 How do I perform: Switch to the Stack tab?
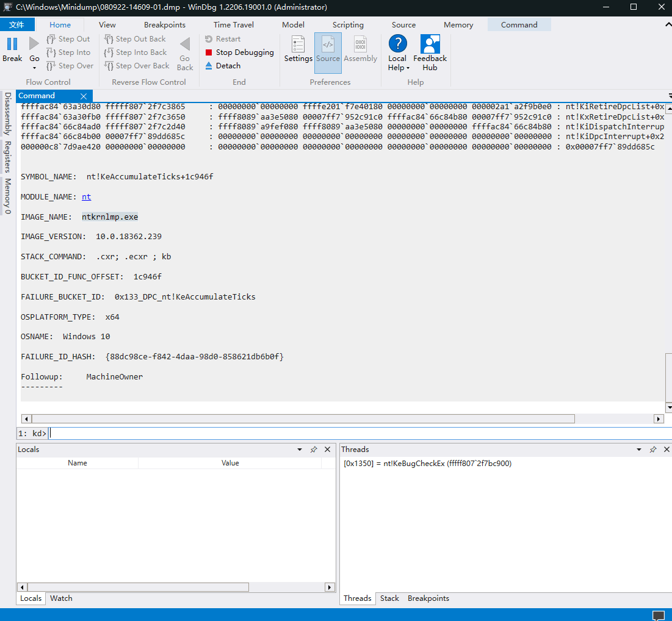389,598
